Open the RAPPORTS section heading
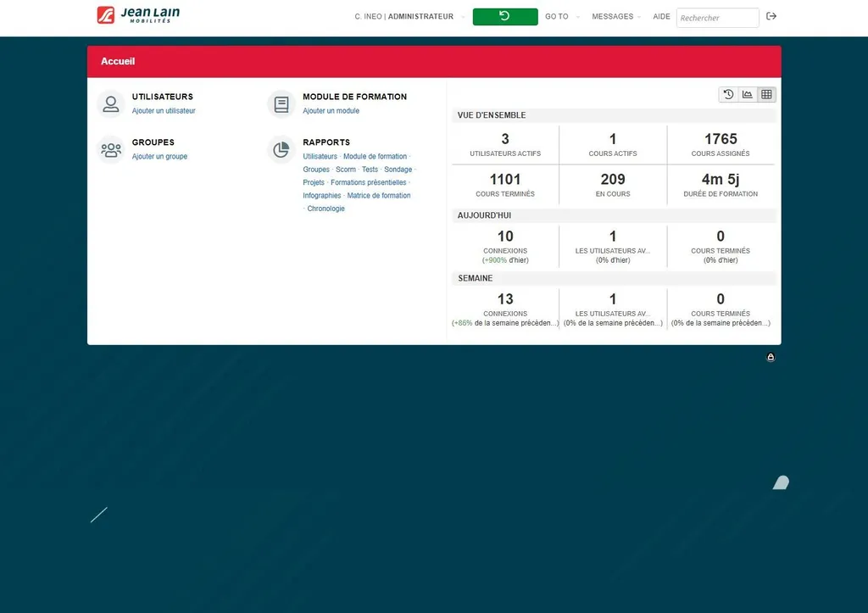The image size is (868, 613). [326, 142]
